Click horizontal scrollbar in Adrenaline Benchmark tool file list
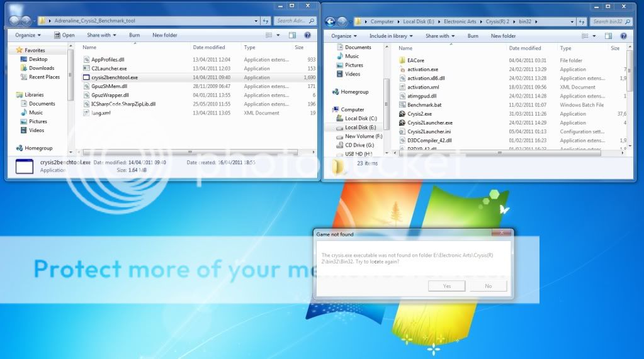This screenshot has width=644, height=359. [191, 152]
